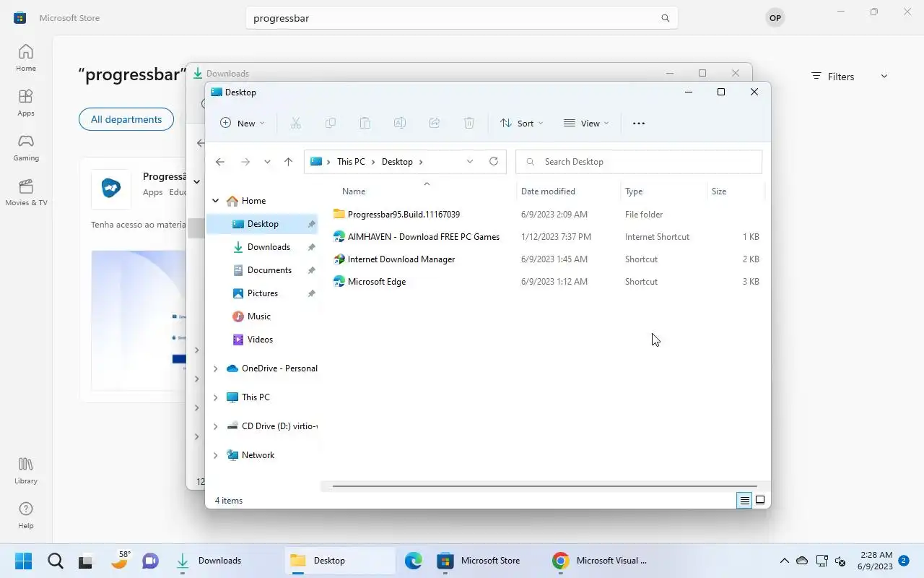
Task: Open recent locations dropdown chevron
Action: 267,162
